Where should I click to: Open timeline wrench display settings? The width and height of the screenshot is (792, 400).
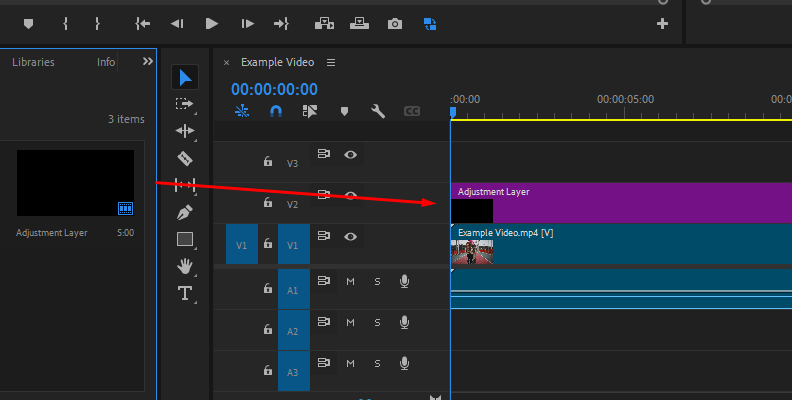378,111
